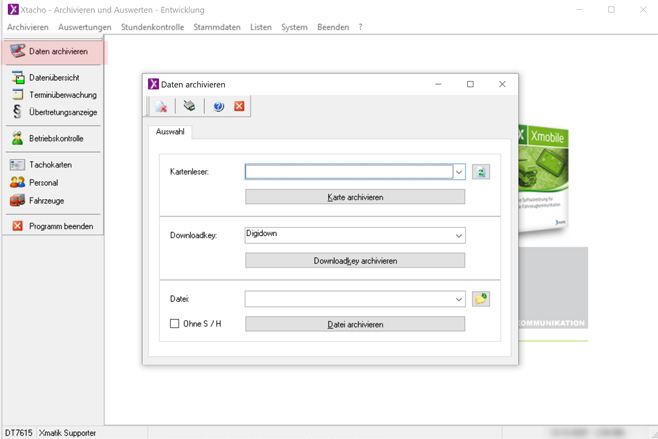Image resolution: width=658 pixels, height=439 pixels.
Task: Click the Datei archivieren button
Action: coord(355,324)
